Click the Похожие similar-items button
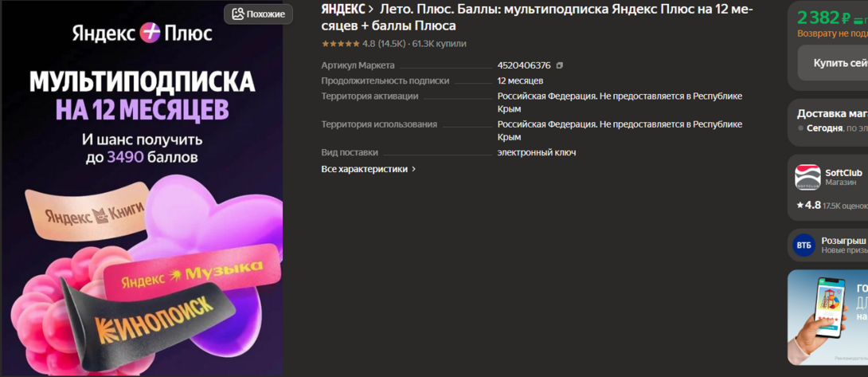Screen dimensions: 868x377 click(x=258, y=14)
